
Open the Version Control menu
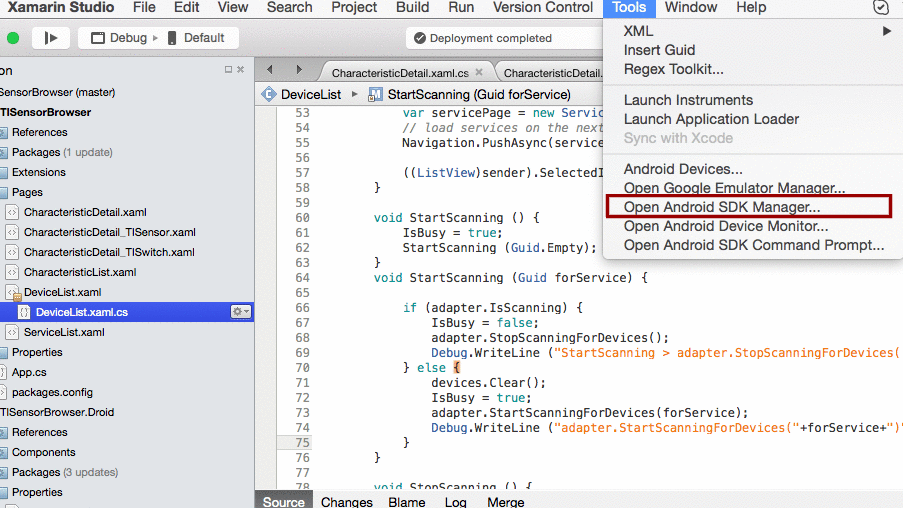coord(542,7)
